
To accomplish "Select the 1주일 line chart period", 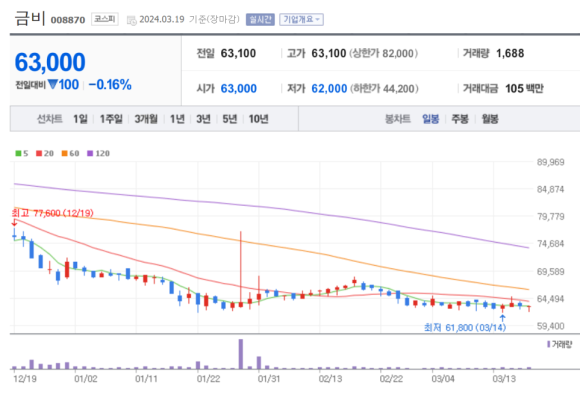I will click(111, 119).
